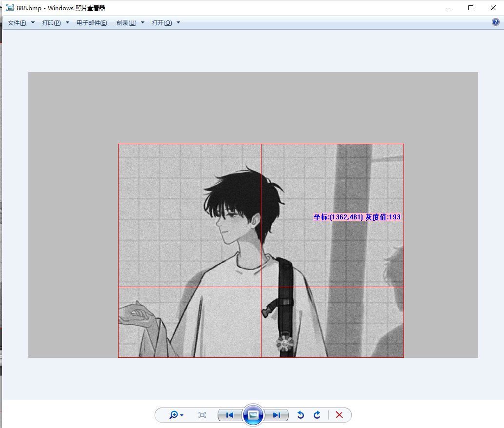504x428 pixels.
Task: Expand the 刻录 menu dropdown arrow
Action: (x=142, y=22)
